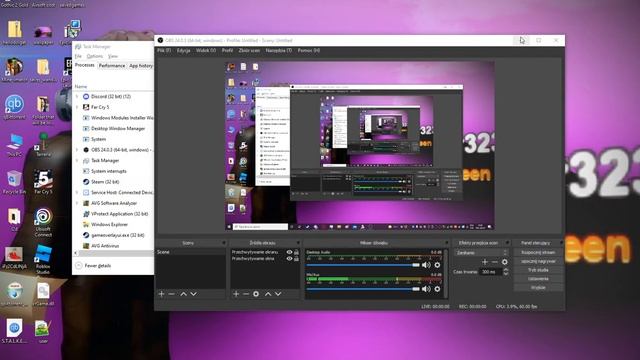
Task: Open Mic/Aux settings gear
Action: 437,289
